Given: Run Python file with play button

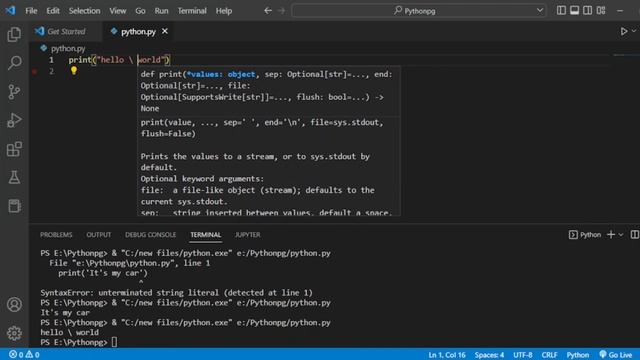Looking at the screenshot, I should coord(624,31).
